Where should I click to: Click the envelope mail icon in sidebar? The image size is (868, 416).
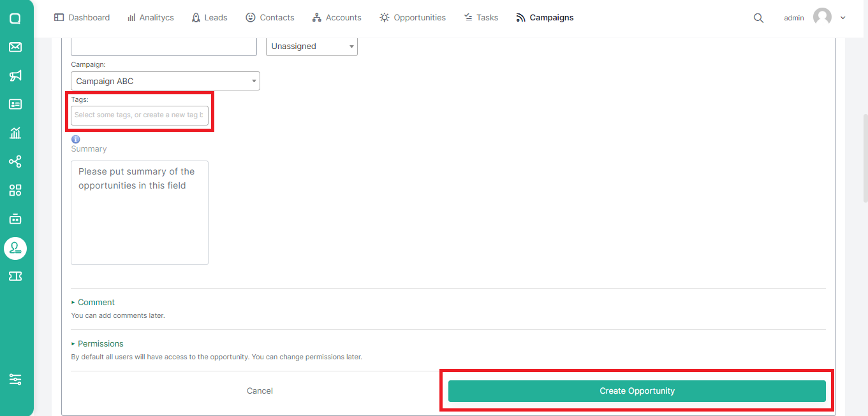(15, 47)
